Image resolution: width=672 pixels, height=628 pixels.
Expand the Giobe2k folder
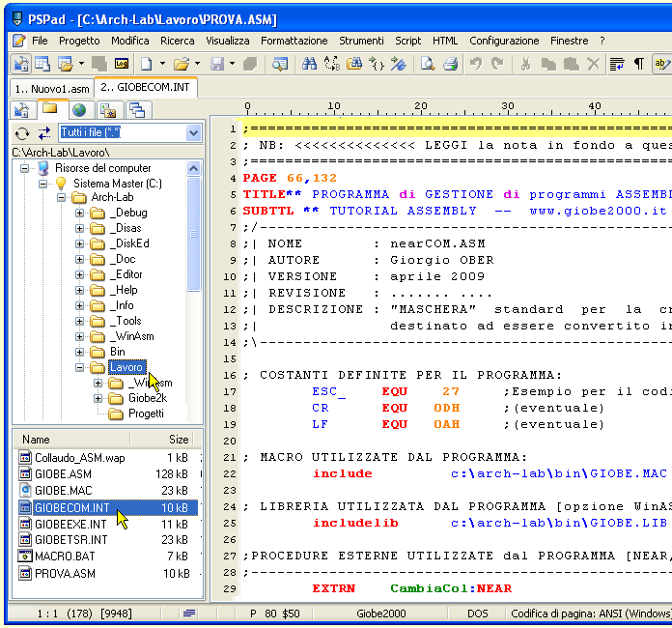pyautogui.click(x=98, y=398)
